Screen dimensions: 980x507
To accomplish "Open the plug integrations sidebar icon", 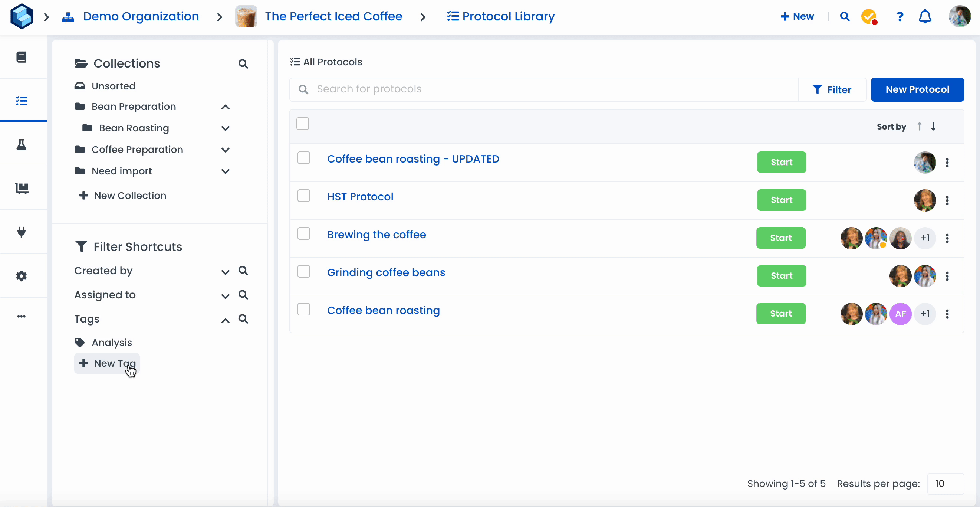I will point(21,232).
